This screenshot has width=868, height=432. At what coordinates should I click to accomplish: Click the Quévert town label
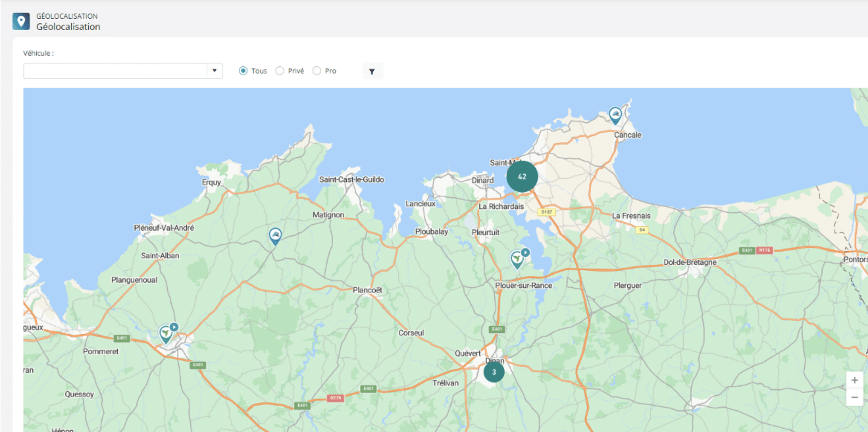click(x=468, y=353)
